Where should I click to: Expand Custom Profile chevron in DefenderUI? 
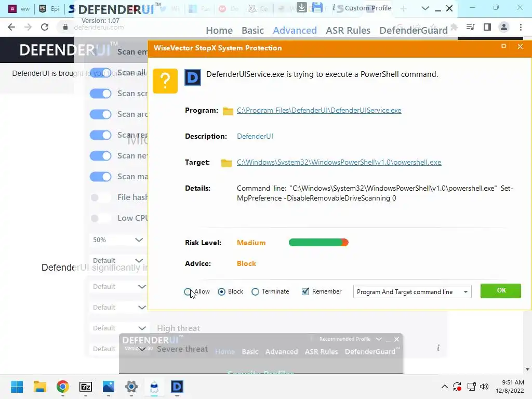coord(425,8)
